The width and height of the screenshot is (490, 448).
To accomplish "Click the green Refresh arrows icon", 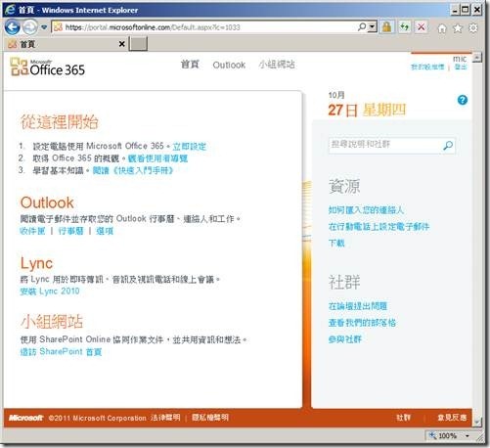I will tap(404, 27).
